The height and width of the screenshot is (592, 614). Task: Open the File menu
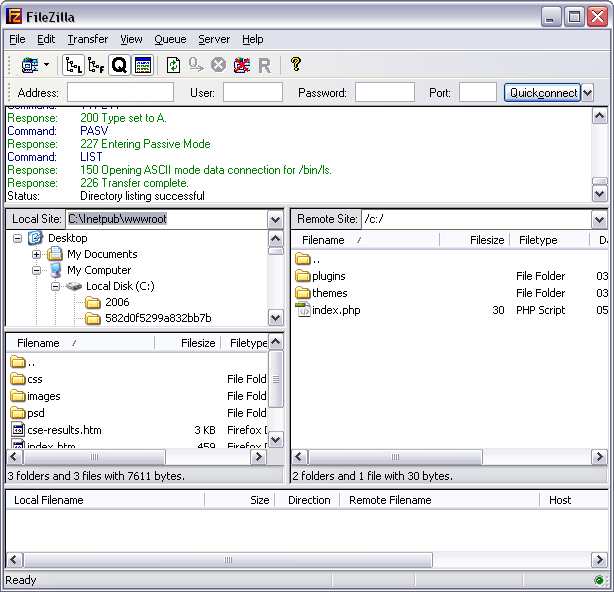click(17, 39)
